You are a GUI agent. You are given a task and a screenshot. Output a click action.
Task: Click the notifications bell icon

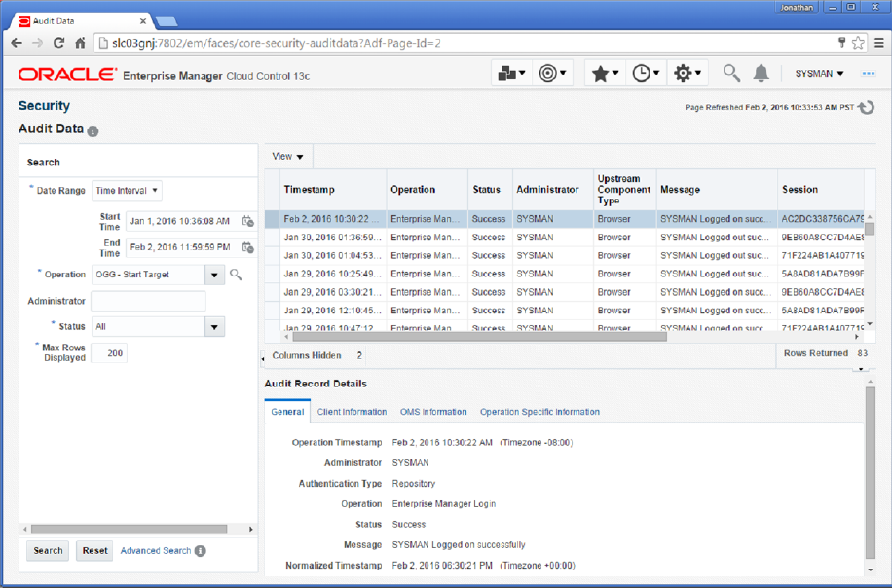(x=762, y=72)
